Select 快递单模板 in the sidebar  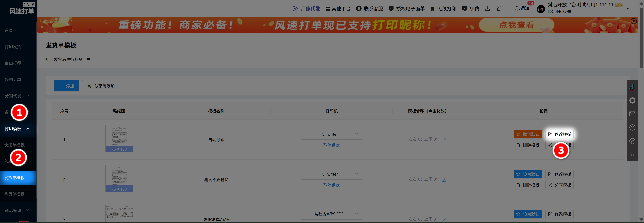pyautogui.click(x=14, y=145)
